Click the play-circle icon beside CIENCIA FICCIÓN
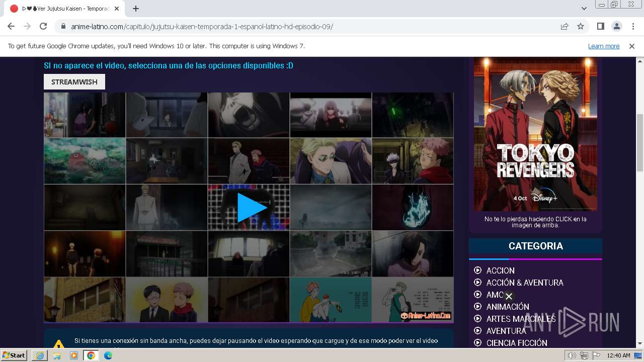Viewport: 644px width, 362px height. pos(478,343)
